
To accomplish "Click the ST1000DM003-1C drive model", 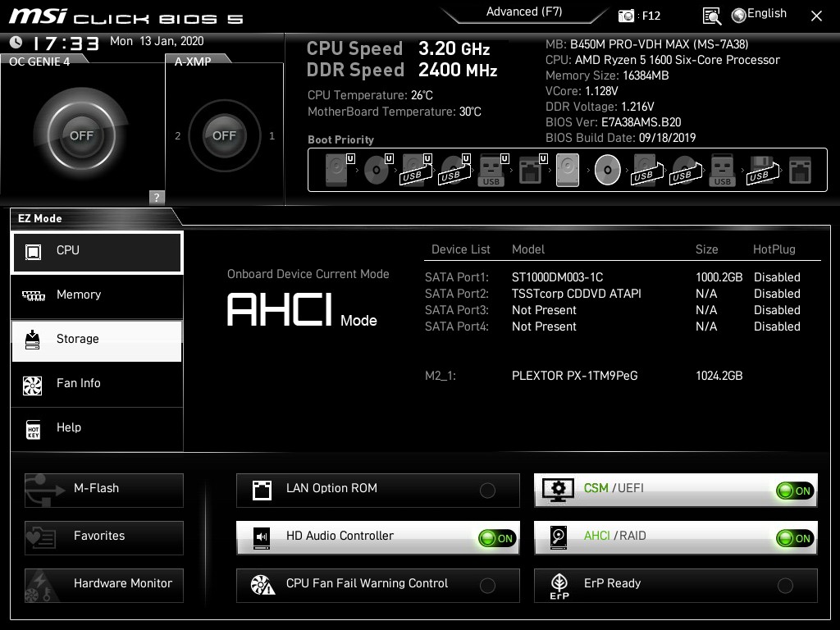I will pos(557,277).
